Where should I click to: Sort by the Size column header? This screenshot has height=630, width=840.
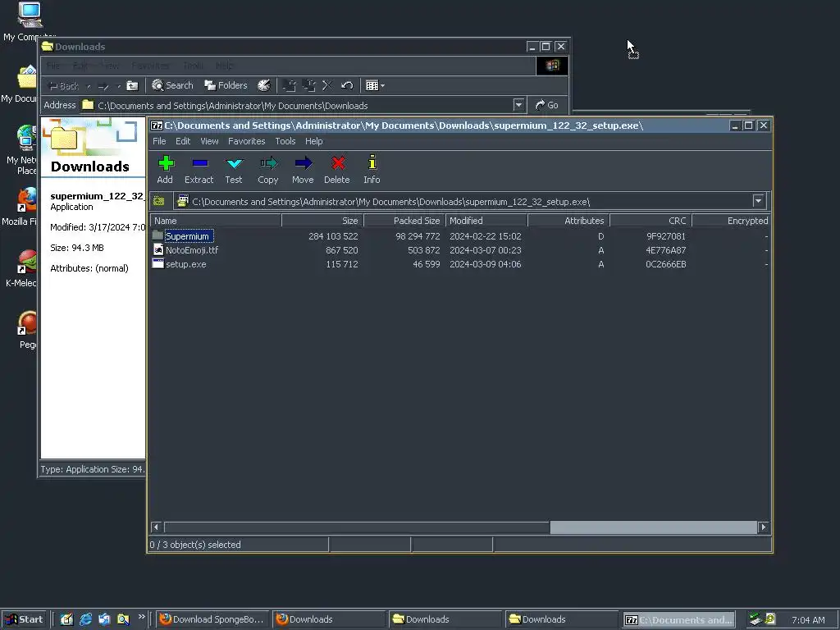click(322, 221)
